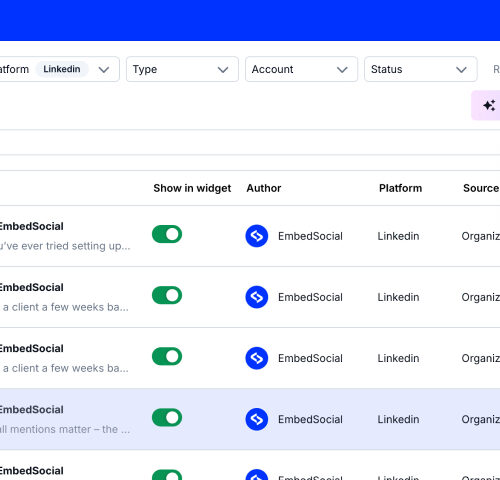Toggle widget switch for "tried setting up" post

tap(167, 234)
